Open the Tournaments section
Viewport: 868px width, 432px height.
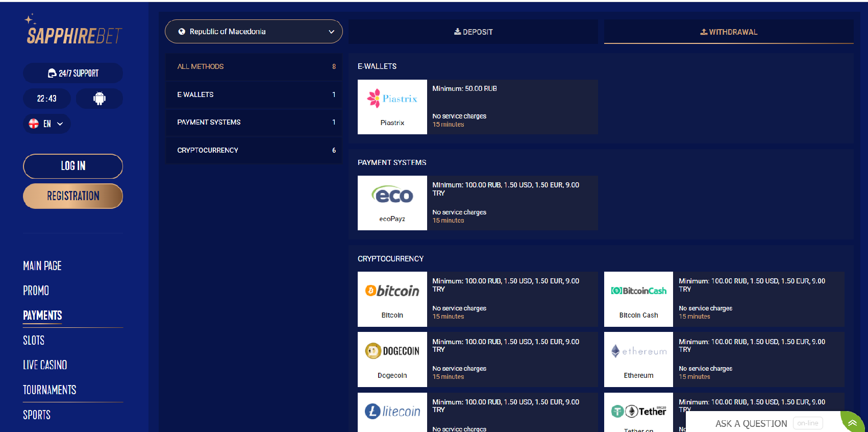tap(49, 390)
